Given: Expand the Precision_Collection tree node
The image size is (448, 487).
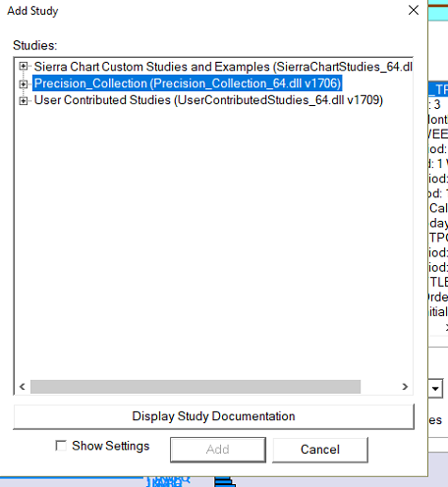Looking at the screenshot, I should pos(23,83).
